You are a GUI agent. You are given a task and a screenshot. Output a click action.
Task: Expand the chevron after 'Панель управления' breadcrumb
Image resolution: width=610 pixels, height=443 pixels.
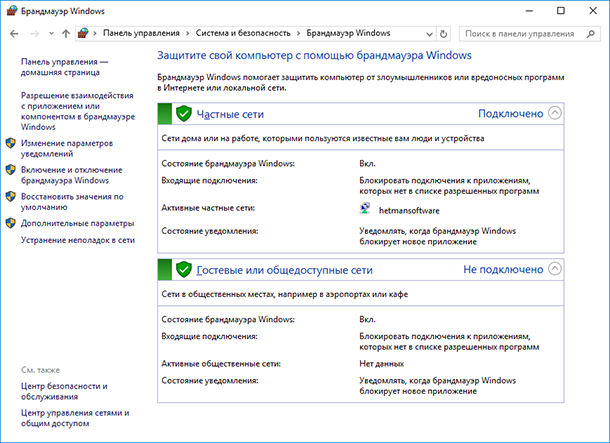188,33
